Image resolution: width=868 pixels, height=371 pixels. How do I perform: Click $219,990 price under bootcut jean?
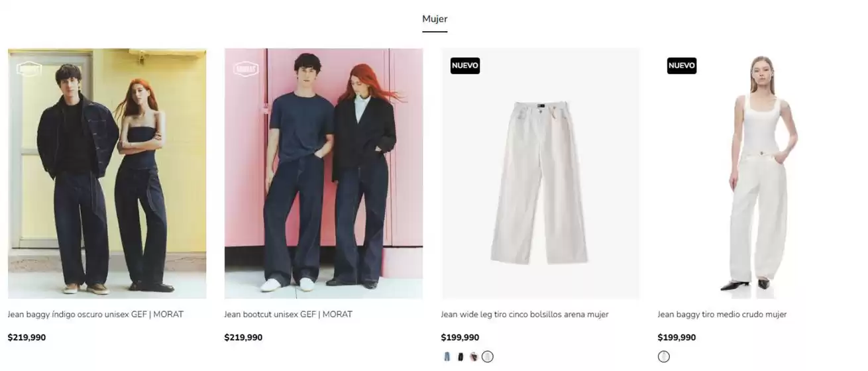click(x=243, y=337)
